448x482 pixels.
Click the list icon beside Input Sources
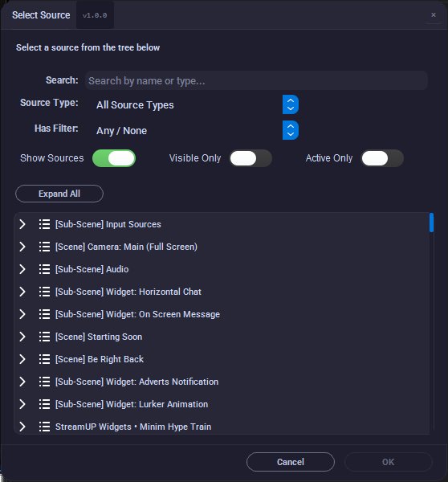pyautogui.click(x=44, y=224)
